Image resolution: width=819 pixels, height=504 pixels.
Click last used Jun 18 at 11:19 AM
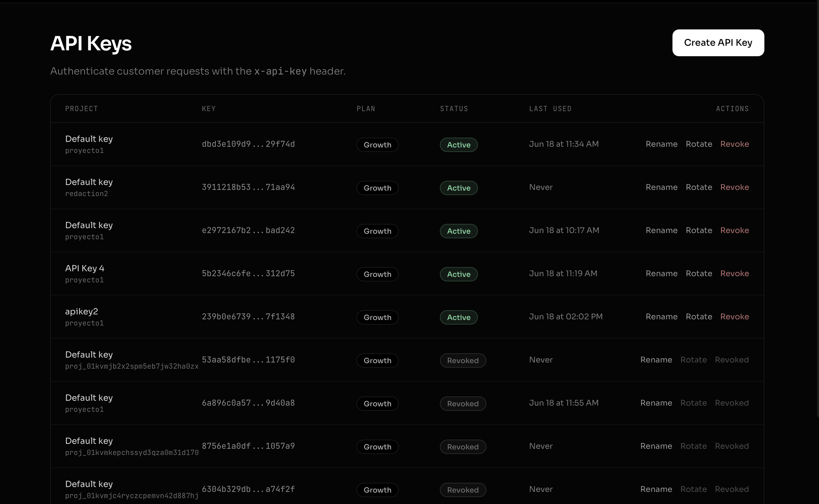tap(563, 273)
